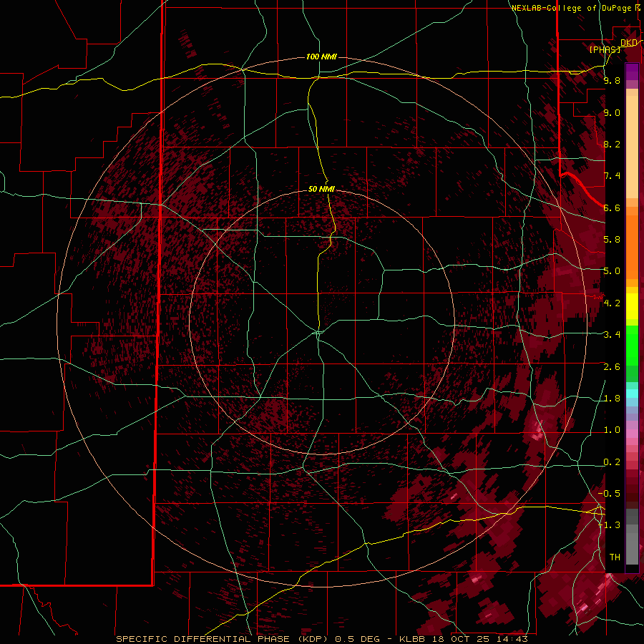644x644 pixels.
Task: Click the 50 NMI range ring label
Action: point(321,189)
